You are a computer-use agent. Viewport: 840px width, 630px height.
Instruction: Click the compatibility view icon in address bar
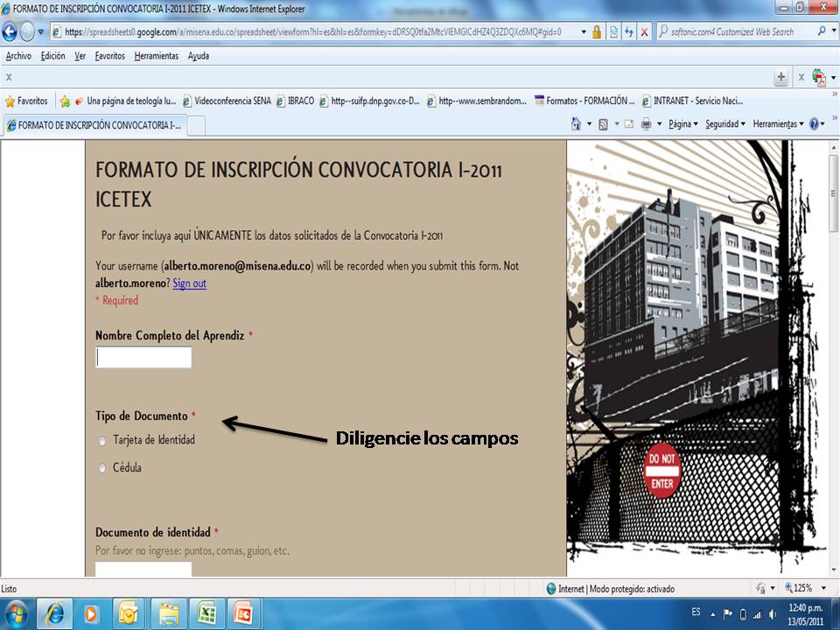(x=613, y=32)
